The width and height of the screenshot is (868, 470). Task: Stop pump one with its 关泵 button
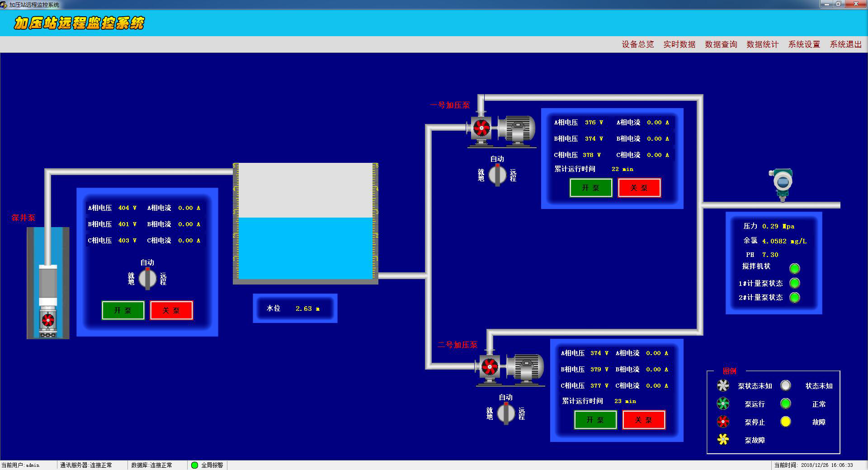pos(639,188)
